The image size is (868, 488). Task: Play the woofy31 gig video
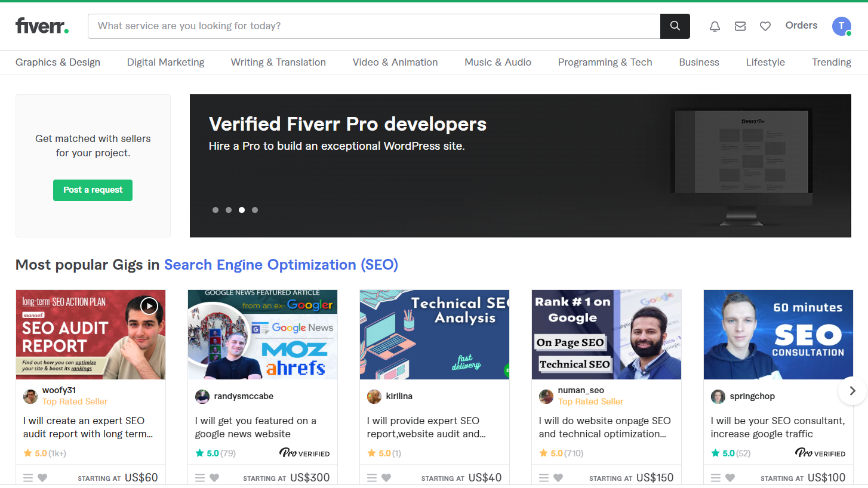tap(149, 306)
